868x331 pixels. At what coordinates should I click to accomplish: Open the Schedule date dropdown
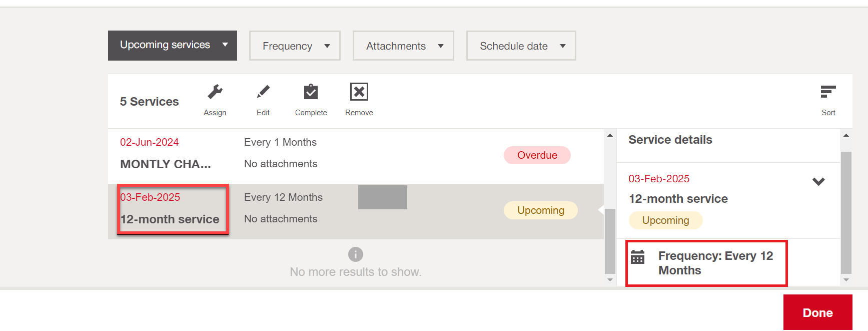tap(521, 46)
